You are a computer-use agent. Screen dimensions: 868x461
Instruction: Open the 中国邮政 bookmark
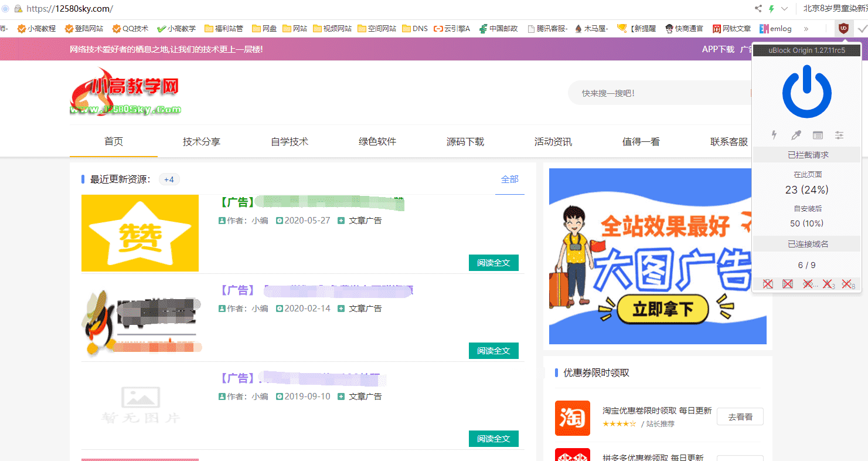coord(499,28)
